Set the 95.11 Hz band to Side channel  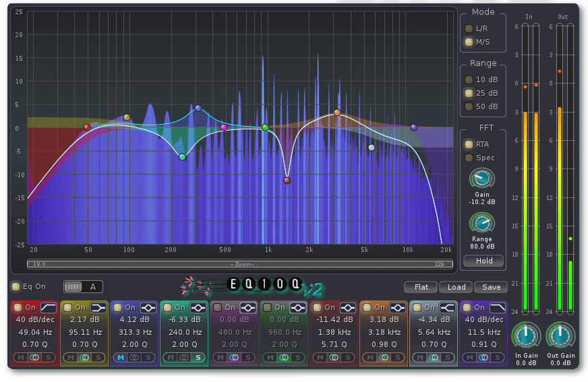98,358
